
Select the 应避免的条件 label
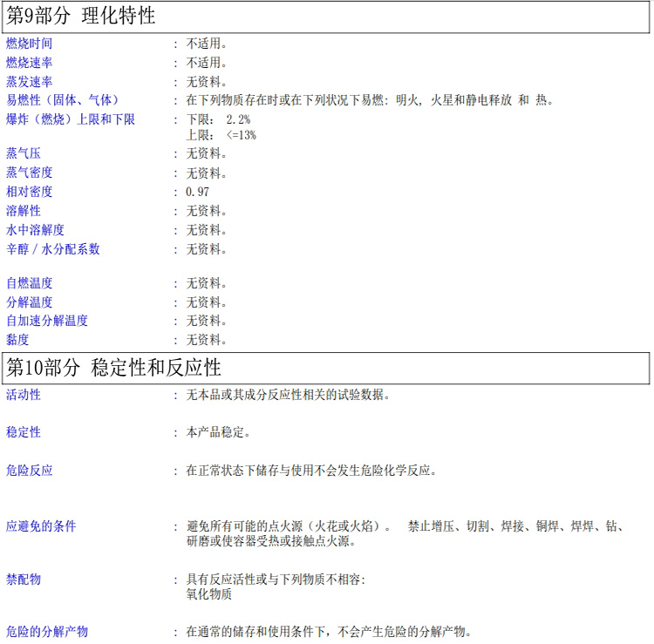[41, 526]
